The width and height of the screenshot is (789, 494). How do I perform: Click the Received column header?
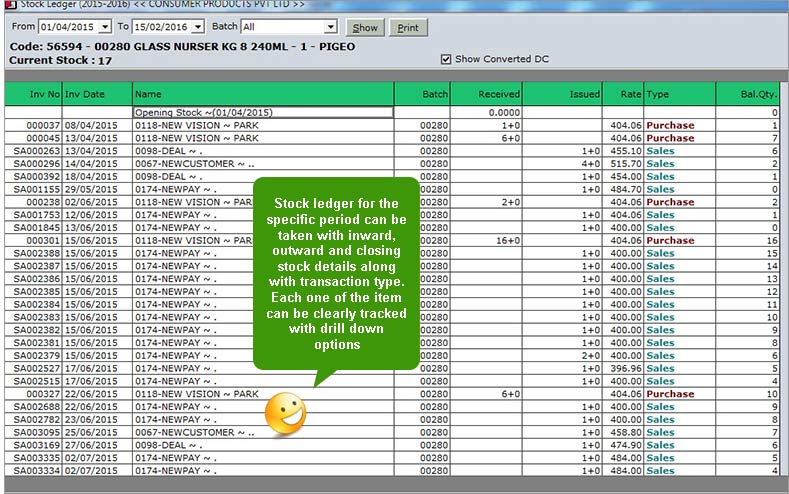click(486, 94)
